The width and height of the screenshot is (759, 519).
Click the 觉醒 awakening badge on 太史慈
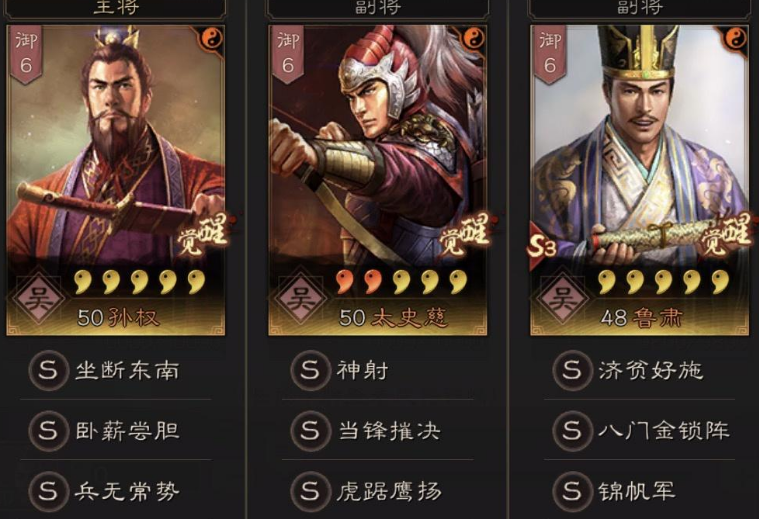[x=466, y=235]
